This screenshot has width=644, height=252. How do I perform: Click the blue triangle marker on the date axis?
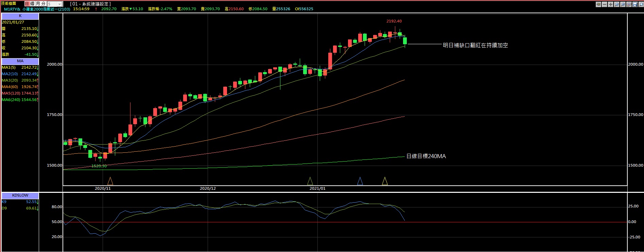(x=360, y=181)
